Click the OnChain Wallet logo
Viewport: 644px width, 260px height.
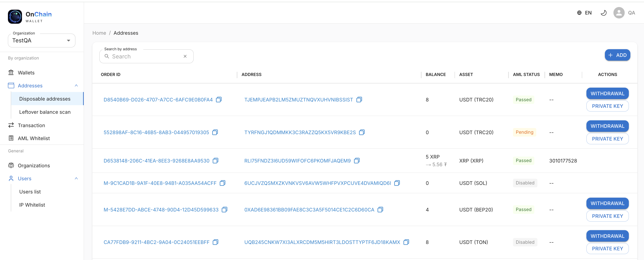point(30,17)
